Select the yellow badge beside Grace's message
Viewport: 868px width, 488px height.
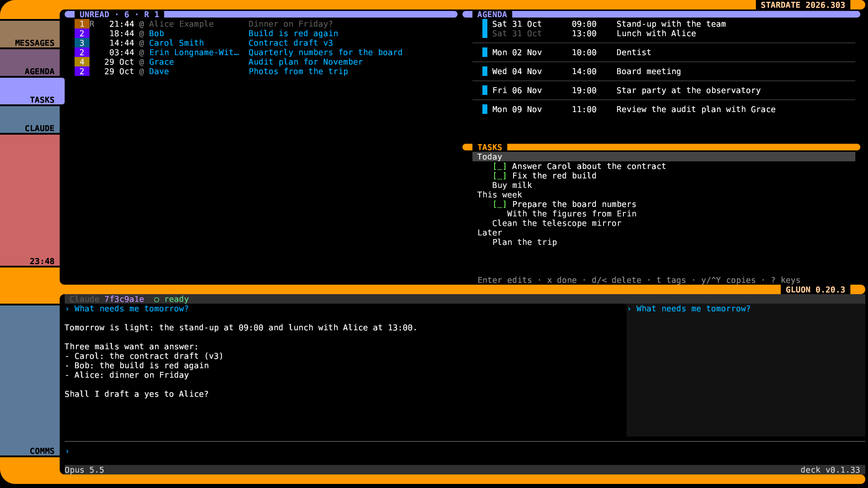pyautogui.click(x=82, y=62)
